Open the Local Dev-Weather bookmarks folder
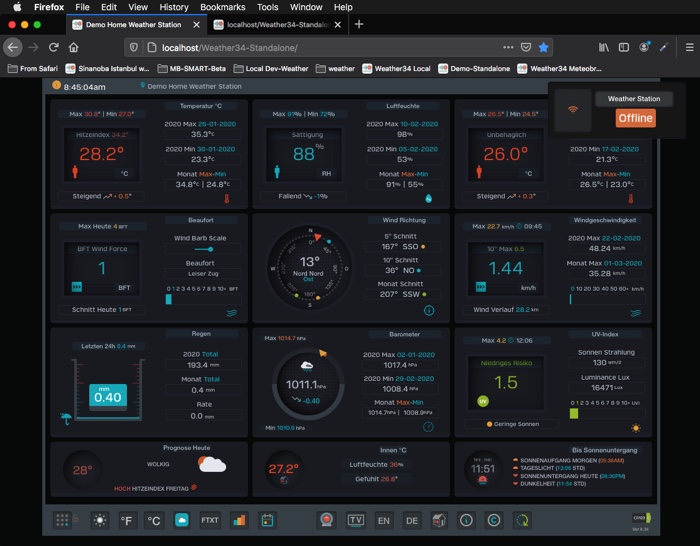This screenshot has width=700, height=546. tap(271, 69)
